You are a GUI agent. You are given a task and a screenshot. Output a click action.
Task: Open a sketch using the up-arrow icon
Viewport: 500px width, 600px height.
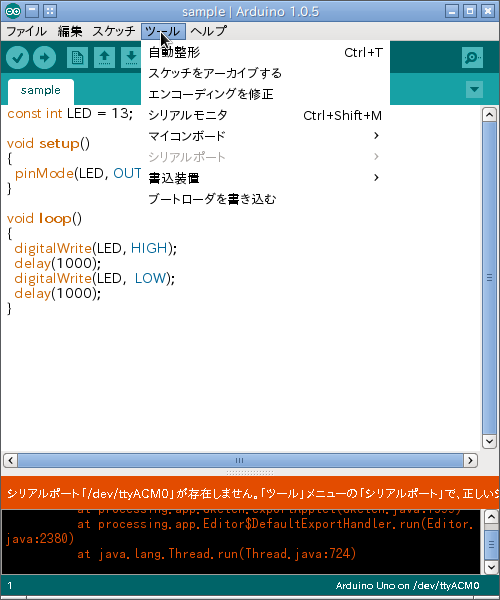(x=104, y=58)
